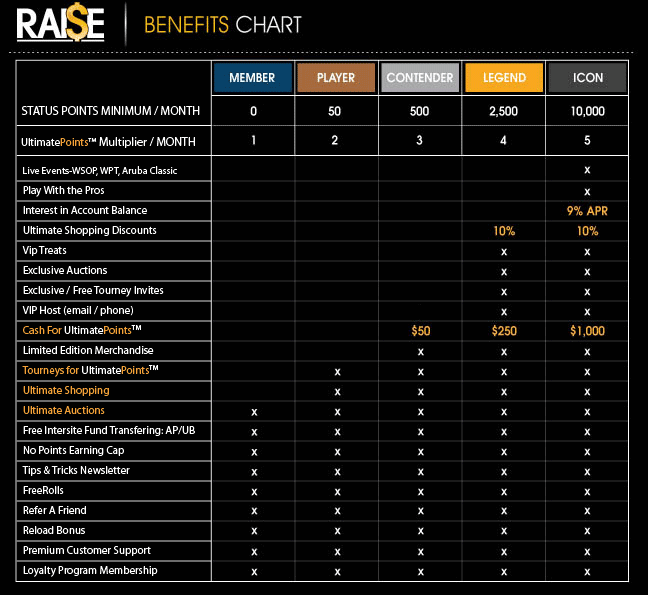Click the $50 cash value

(x=421, y=331)
